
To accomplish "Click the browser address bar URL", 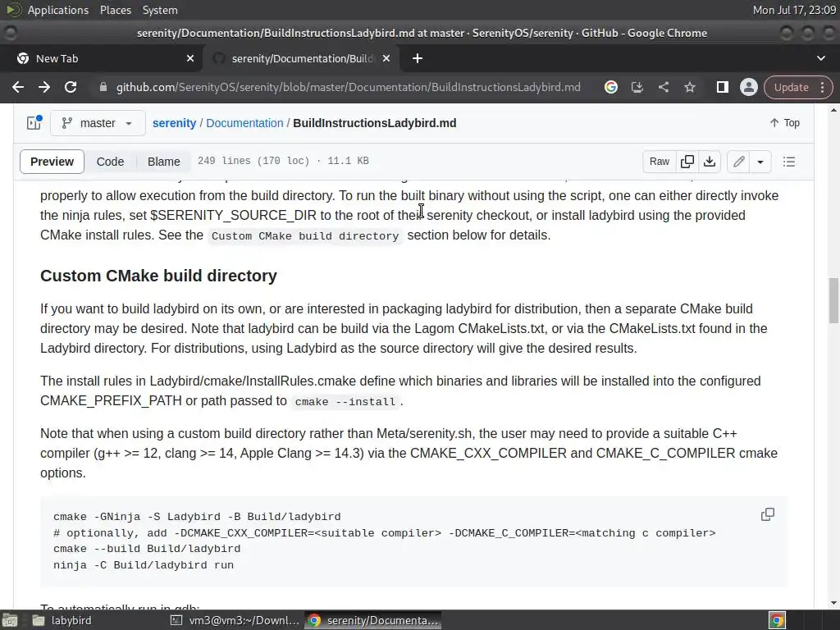I will point(348,87).
